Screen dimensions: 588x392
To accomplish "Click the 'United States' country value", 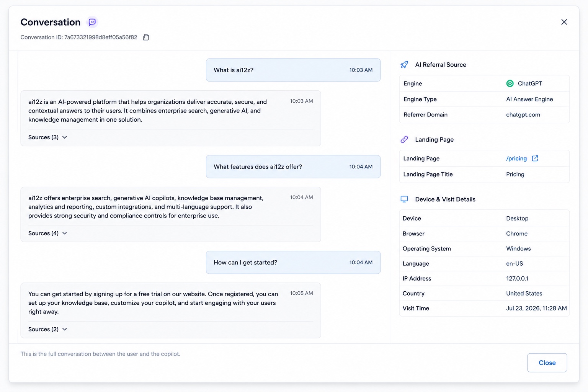I will click(x=524, y=294).
